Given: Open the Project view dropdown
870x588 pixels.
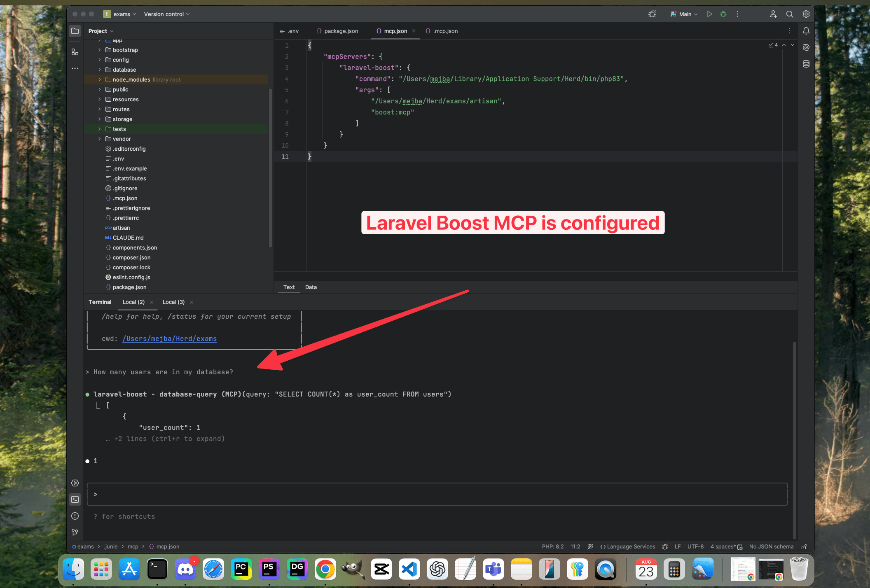Looking at the screenshot, I should pyautogui.click(x=101, y=31).
